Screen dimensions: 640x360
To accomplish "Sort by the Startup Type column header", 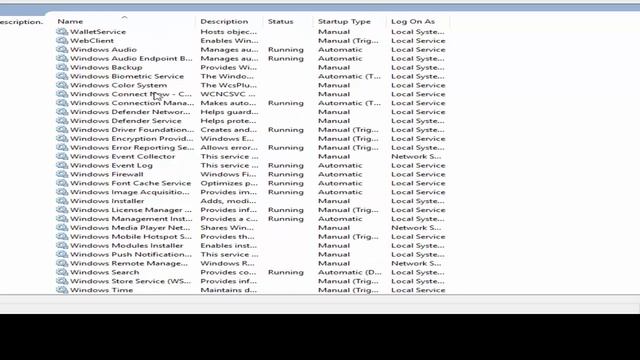I will (344, 21).
